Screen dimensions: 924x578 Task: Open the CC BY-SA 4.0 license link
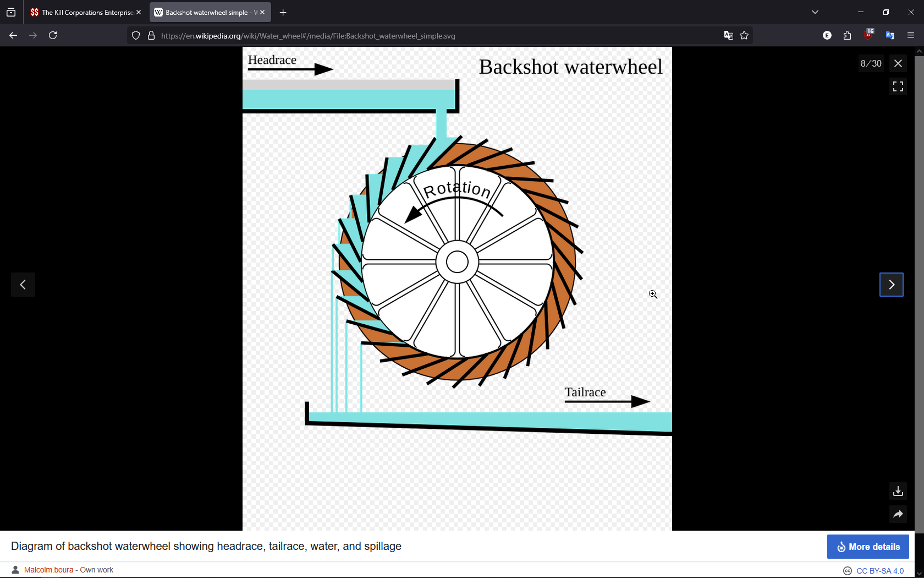coord(879,571)
